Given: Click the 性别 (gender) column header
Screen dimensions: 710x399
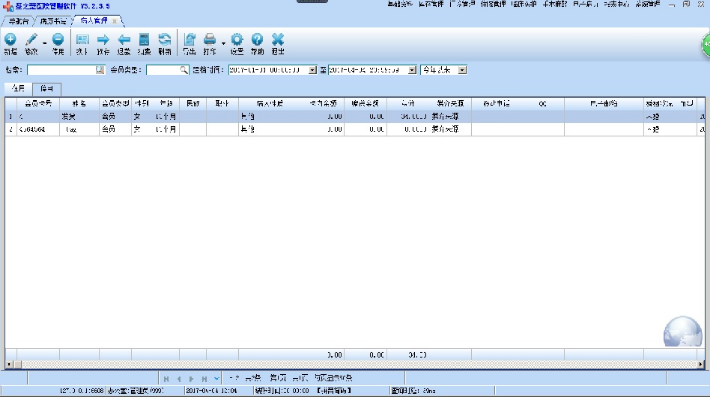Looking at the screenshot, I should [142, 104].
